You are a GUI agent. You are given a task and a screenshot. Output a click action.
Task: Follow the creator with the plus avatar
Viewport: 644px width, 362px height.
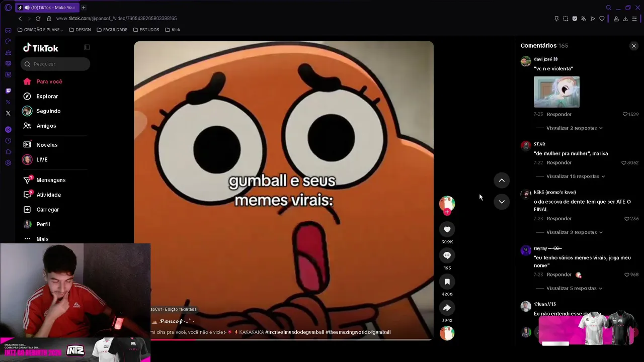click(447, 212)
